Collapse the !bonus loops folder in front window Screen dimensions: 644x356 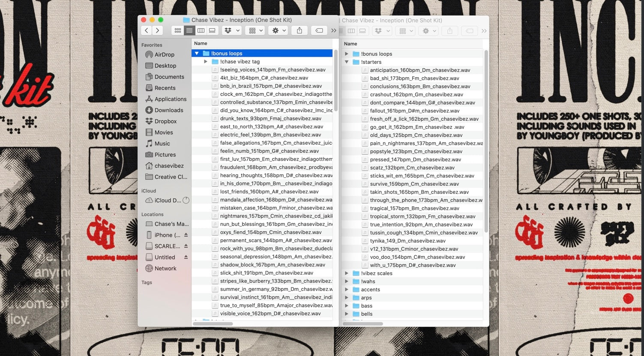(x=197, y=53)
